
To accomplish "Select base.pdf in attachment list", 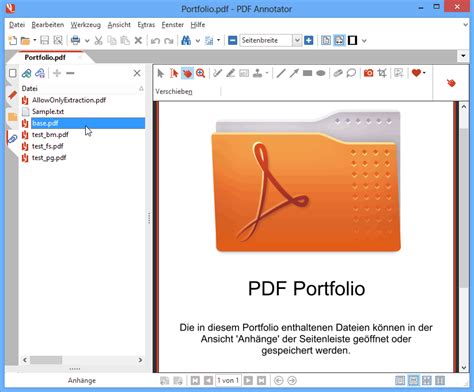I will pos(88,123).
